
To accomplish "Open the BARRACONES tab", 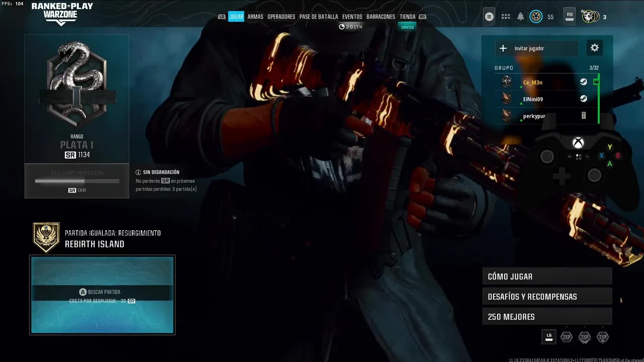I will [x=381, y=17].
